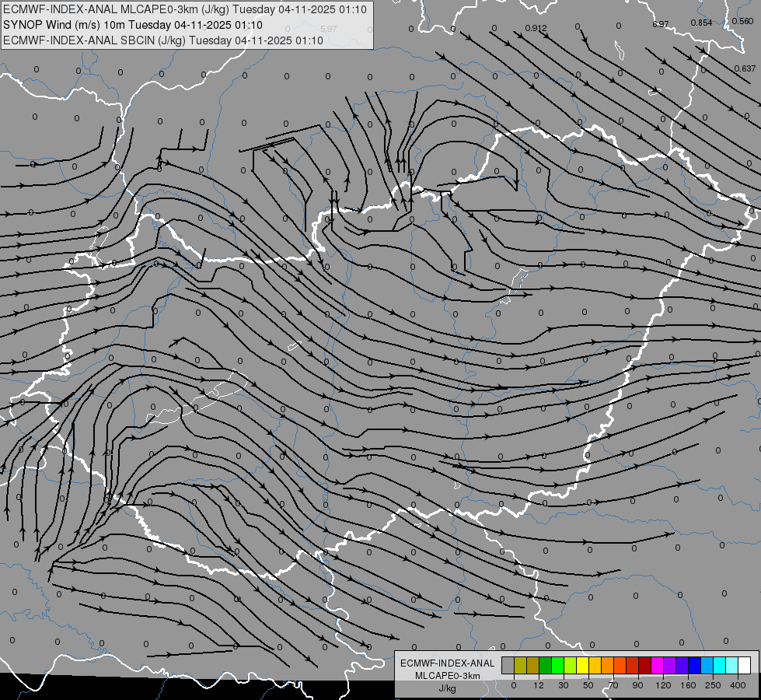Choose the orange legend swatch

pyautogui.click(x=608, y=665)
